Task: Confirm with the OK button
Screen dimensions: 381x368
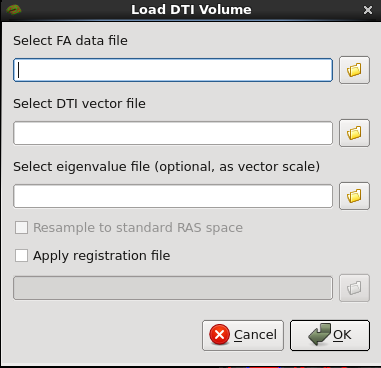Action: tap(330, 335)
